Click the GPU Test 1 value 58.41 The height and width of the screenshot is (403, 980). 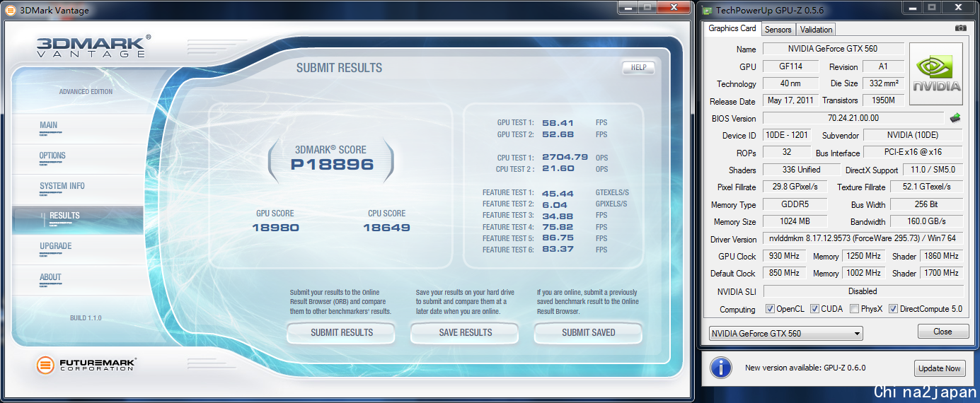pyautogui.click(x=558, y=122)
